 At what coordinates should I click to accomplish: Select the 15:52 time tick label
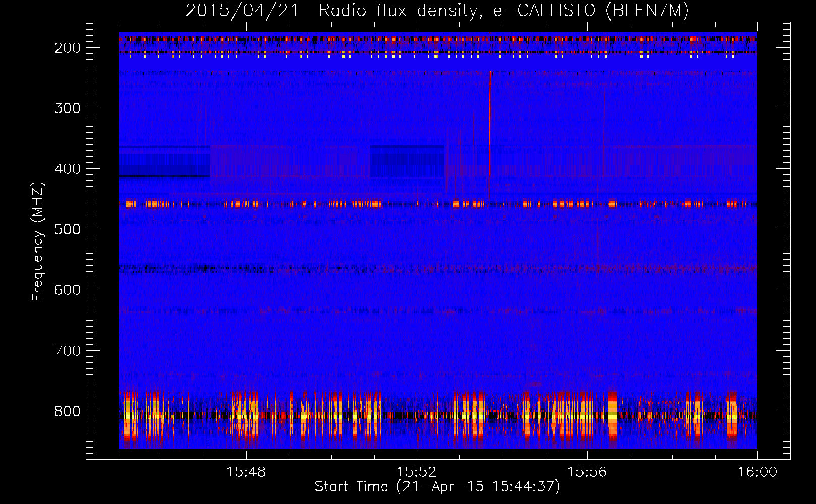point(417,472)
